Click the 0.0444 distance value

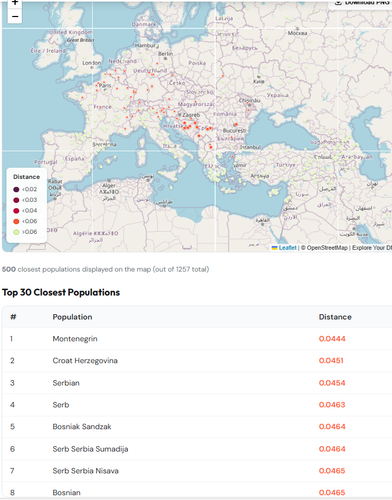click(x=332, y=339)
